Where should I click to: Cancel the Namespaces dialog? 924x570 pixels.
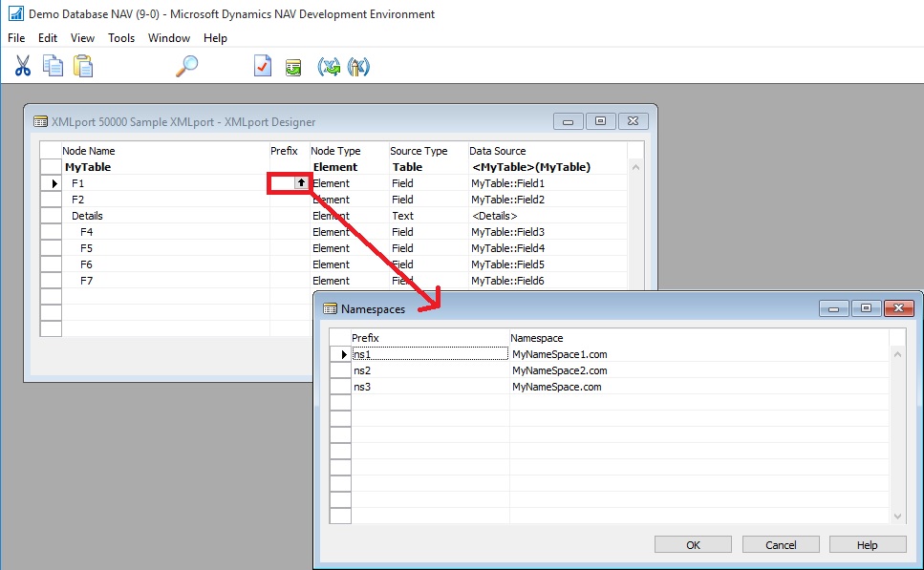[780, 544]
